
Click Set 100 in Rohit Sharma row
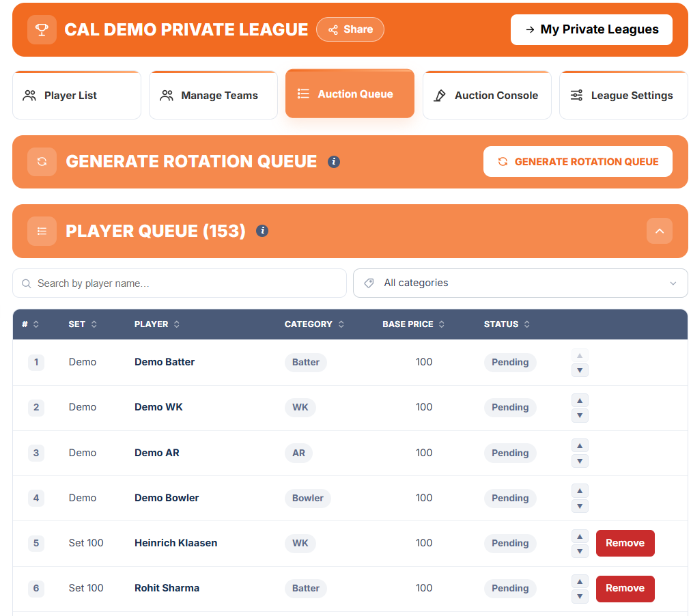click(86, 588)
